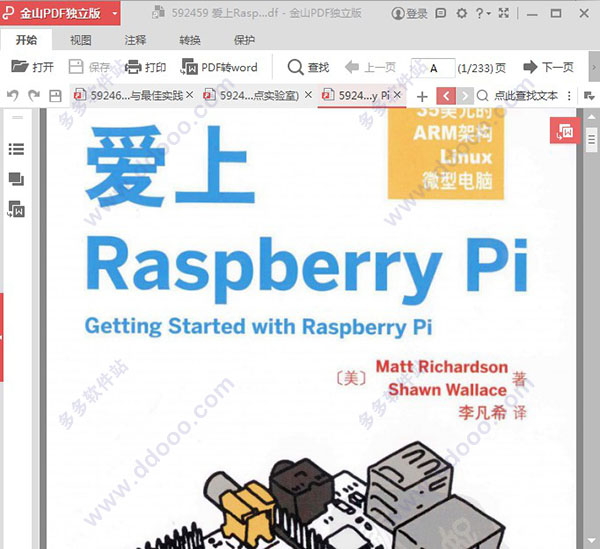Viewport: 600px width, 549px height.
Task: Click the scrollbar up arrow
Action: 591,117
